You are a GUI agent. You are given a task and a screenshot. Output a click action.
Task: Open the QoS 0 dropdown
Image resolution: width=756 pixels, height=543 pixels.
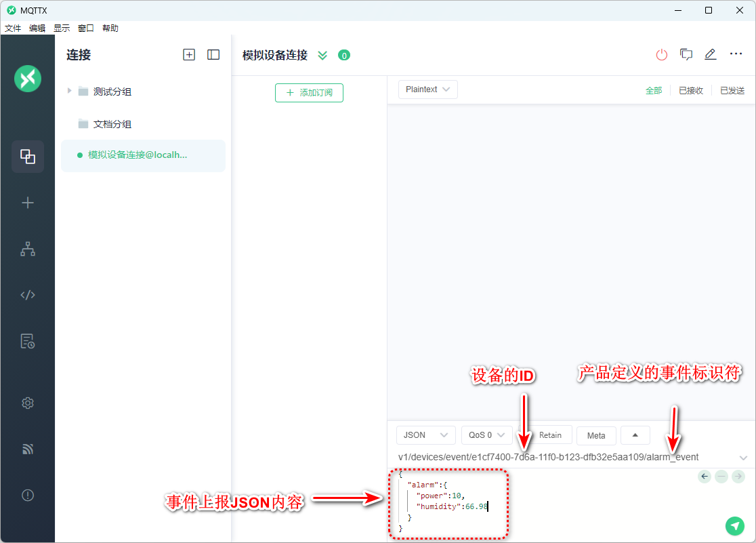486,435
